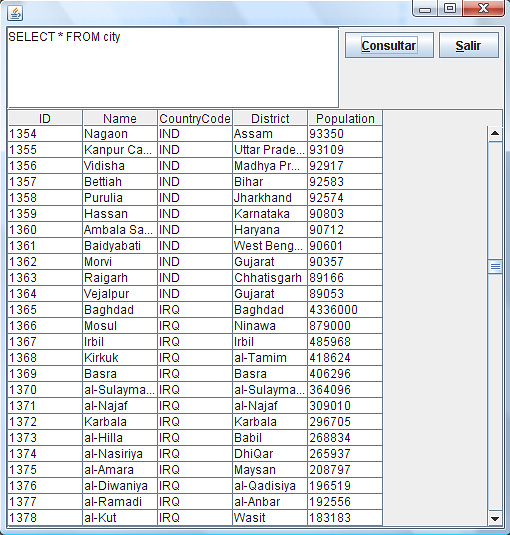Image resolution: width=510 pixels, height=535 pixels.
Task: Select the ID cell '1370'
Action: click(x=45, y=390)
